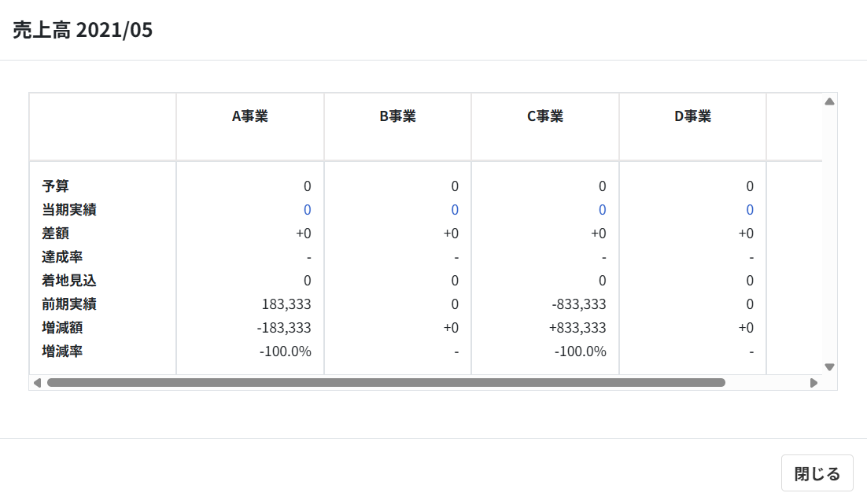Click the 当期実績 row label
Screen dimensions: 867x504
pyautogui.click(x=69, y=210)
